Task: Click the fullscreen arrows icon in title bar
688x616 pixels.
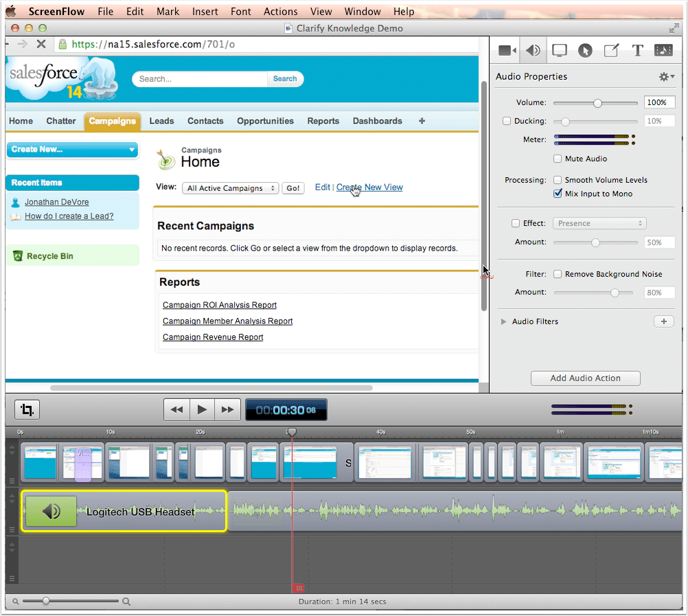Action: coord(674,29)
